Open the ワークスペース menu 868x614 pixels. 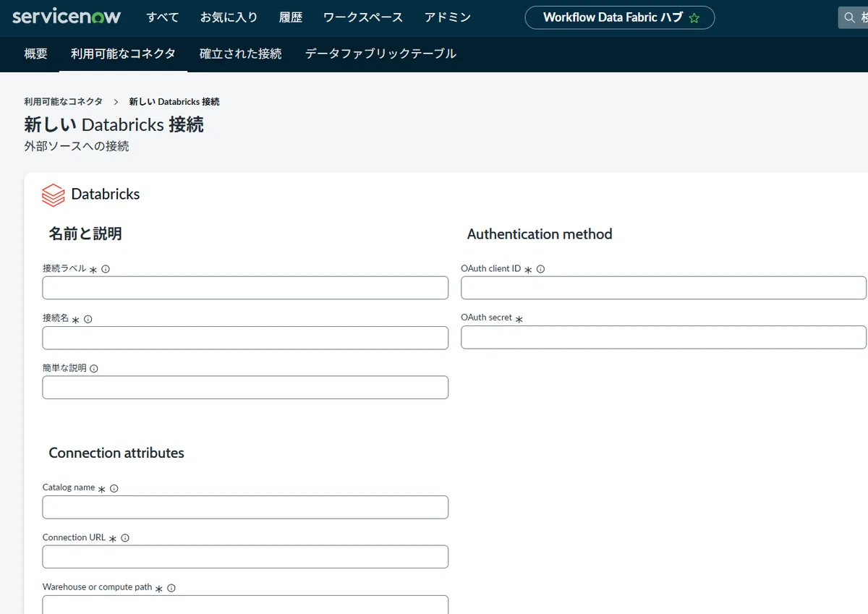coord(363,17)
